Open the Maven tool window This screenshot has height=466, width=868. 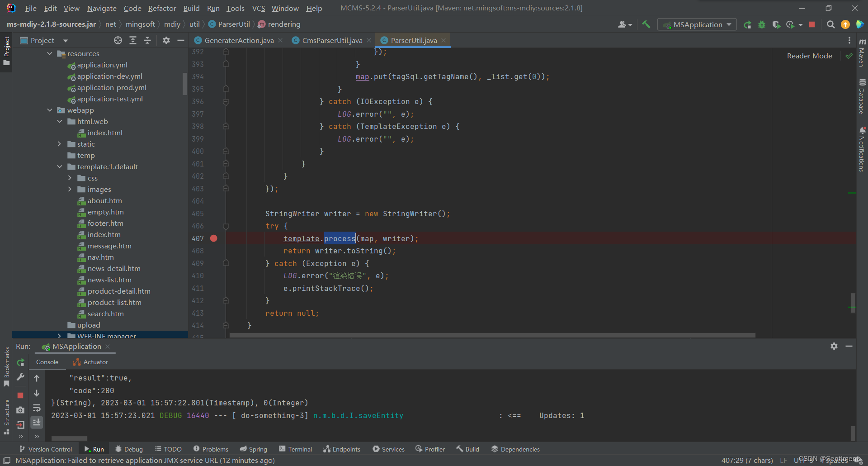tap(862, 53)
